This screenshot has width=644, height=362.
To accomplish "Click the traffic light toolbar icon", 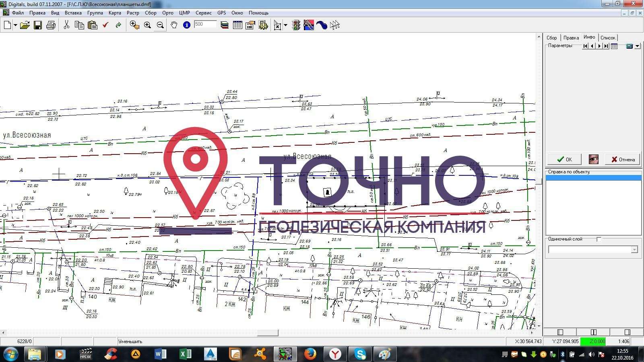I will pos(296,25).
